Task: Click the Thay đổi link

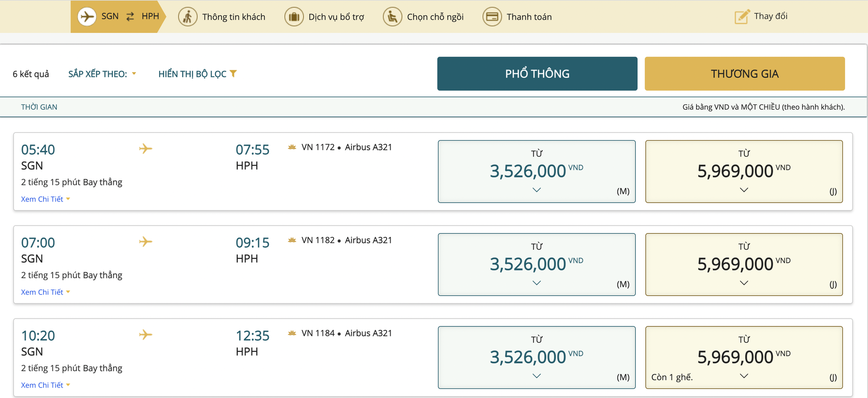Action: pos(770,16)
